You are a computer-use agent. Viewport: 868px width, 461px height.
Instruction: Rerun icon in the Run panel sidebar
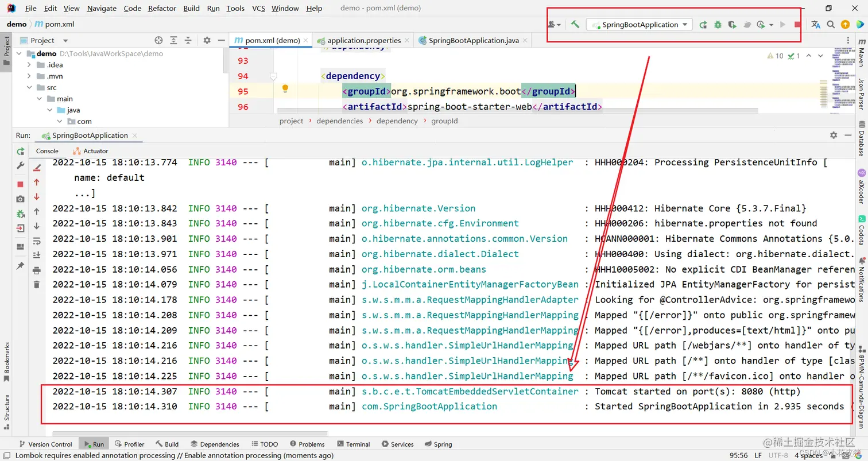coord(21,152)
